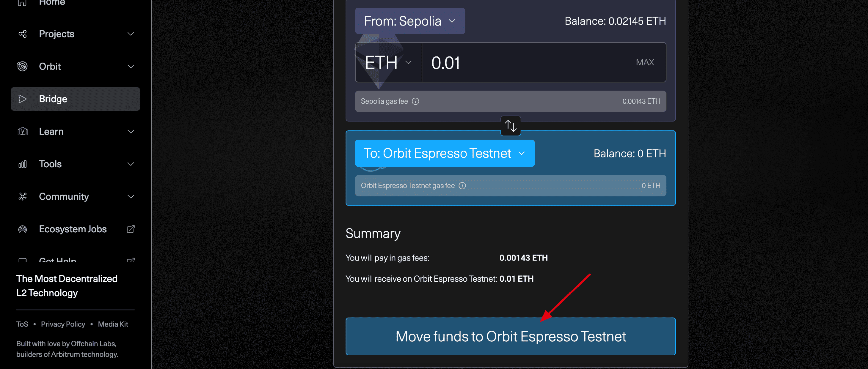Click the amount input field showing 0.01
Viewport: 868px width, 369px height.
click(x=526, y=63)
